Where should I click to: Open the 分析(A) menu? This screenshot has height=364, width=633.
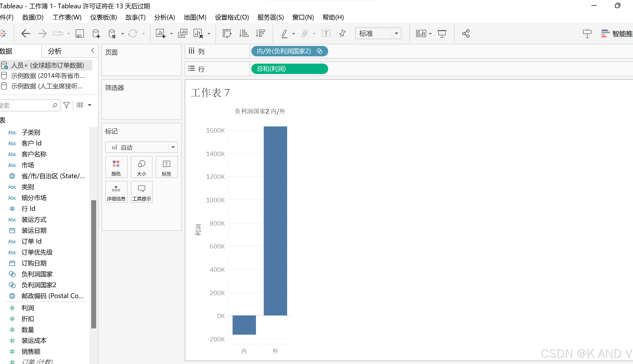click(164, 17)
